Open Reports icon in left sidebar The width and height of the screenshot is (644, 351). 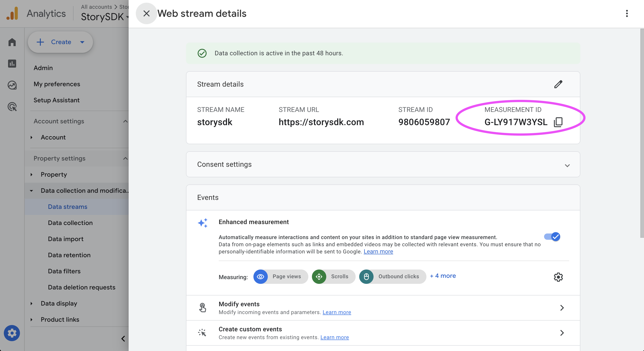[12, 63]
